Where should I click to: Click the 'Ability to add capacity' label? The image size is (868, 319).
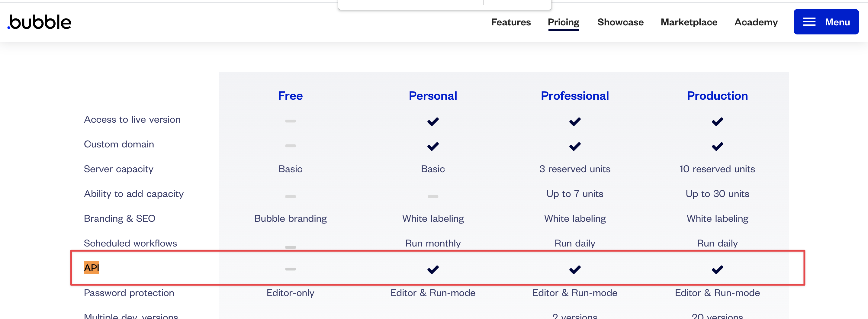pyautogui.click(x=134, y=194)
